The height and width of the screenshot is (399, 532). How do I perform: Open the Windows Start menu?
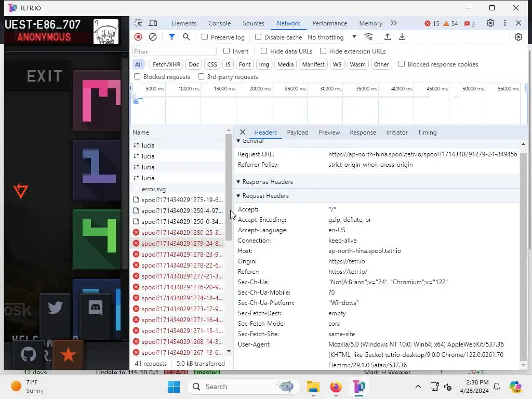(174, 387)
